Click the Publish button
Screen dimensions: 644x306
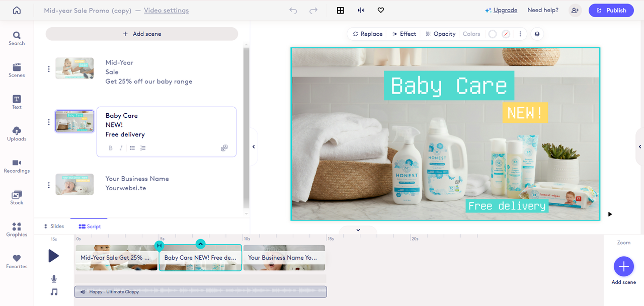point(611,10)
